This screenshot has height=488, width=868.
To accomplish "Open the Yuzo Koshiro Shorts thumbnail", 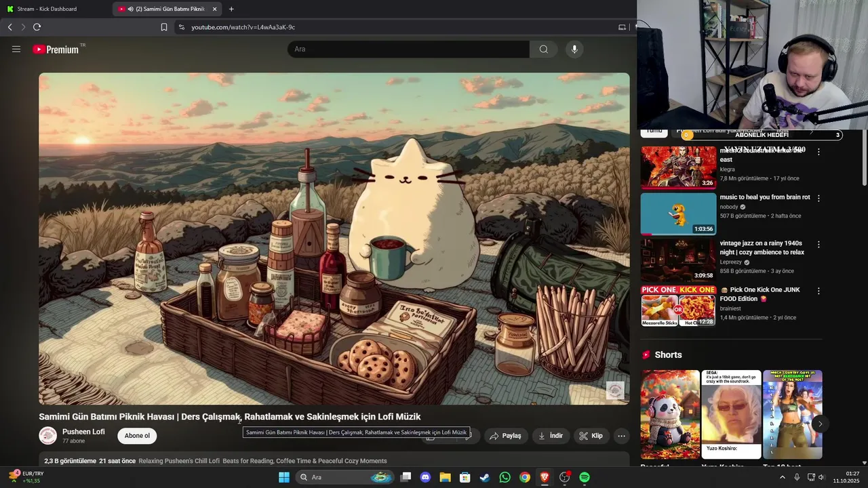I will (731, 414).
